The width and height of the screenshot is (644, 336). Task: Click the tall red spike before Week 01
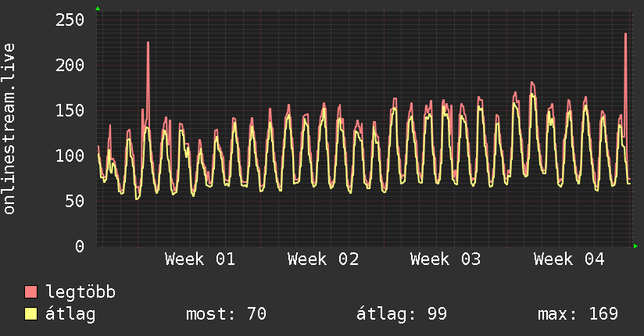(x=148, y=63)
